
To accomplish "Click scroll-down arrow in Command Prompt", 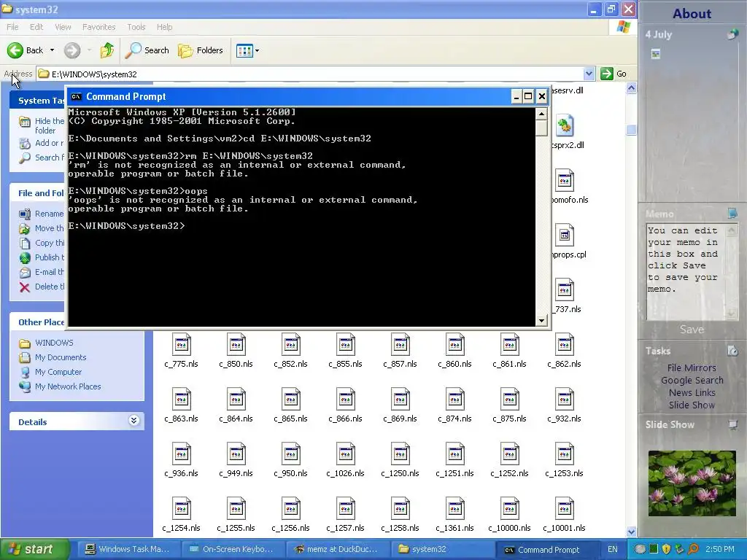I will coord(541,321).
